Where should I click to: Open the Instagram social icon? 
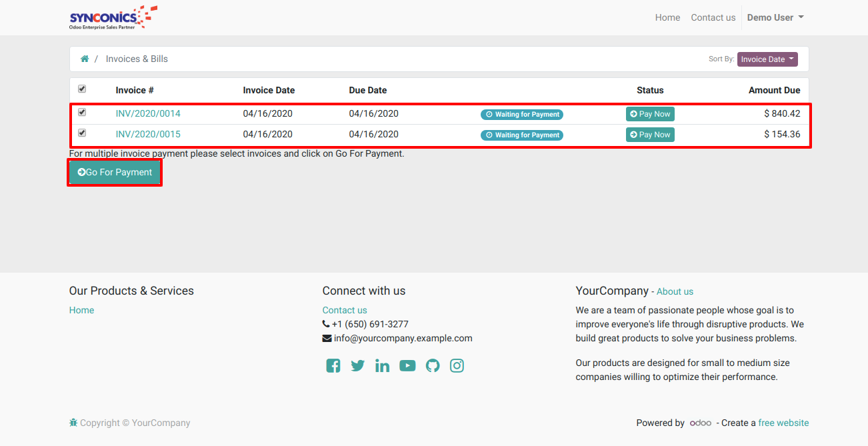[457, 365]
